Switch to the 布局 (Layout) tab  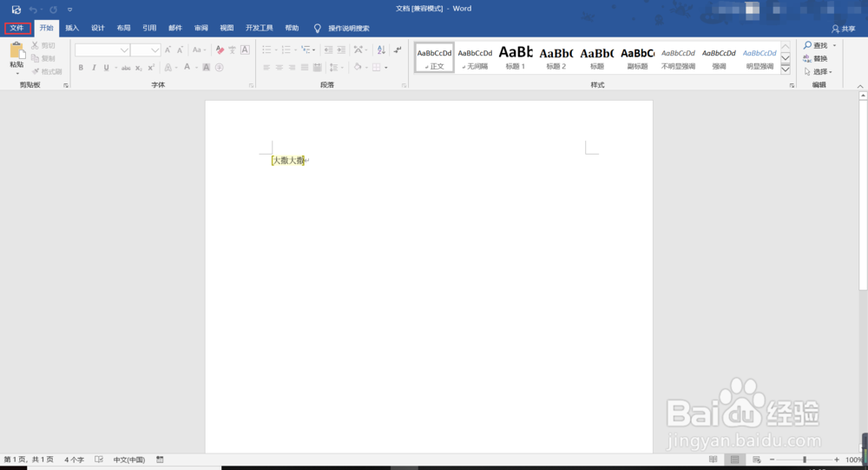123,29
